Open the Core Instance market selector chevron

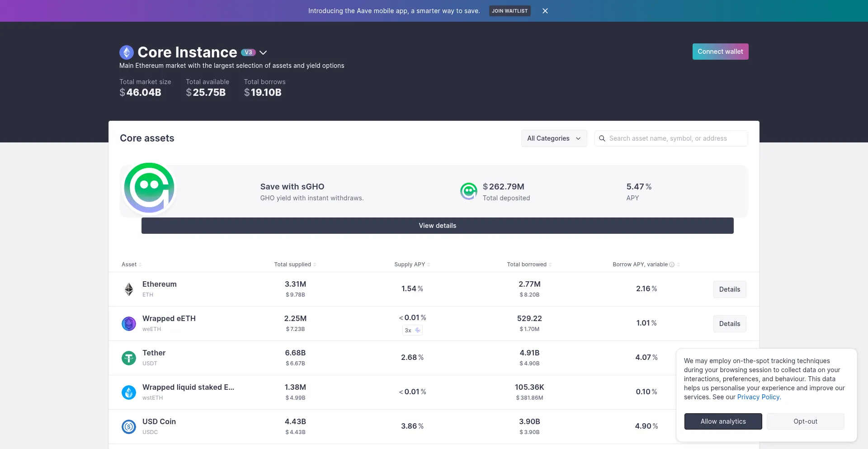[x=263, y=52]
